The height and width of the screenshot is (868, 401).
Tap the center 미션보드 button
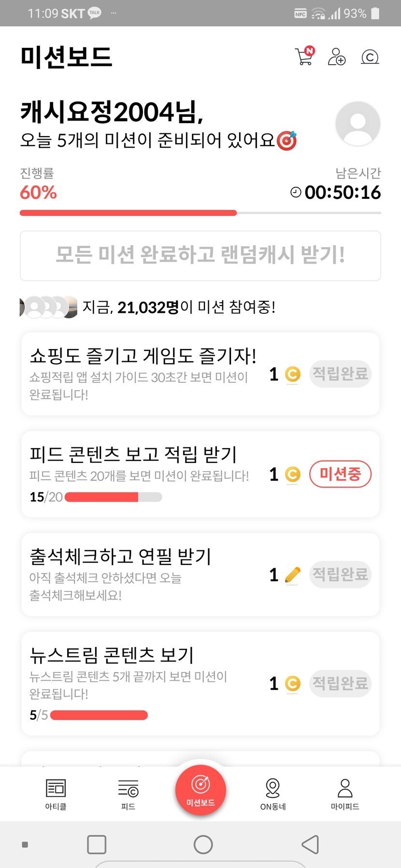click(200, 790)
